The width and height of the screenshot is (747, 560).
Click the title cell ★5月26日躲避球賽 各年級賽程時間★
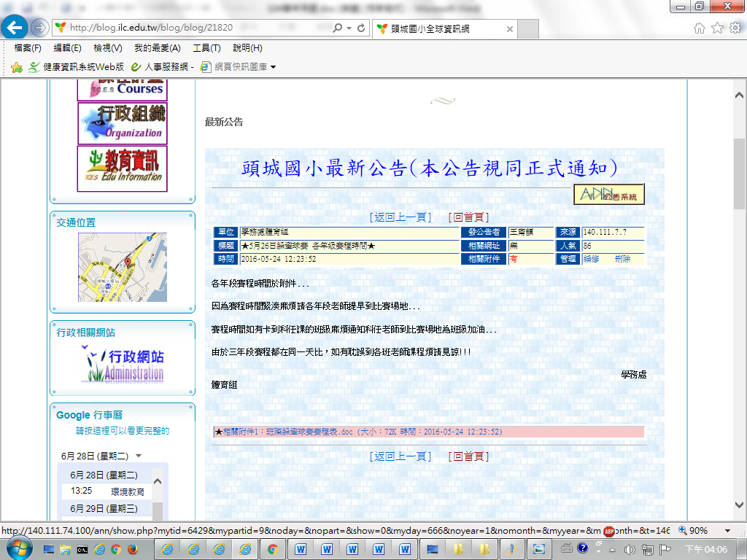tap(349, 246)
